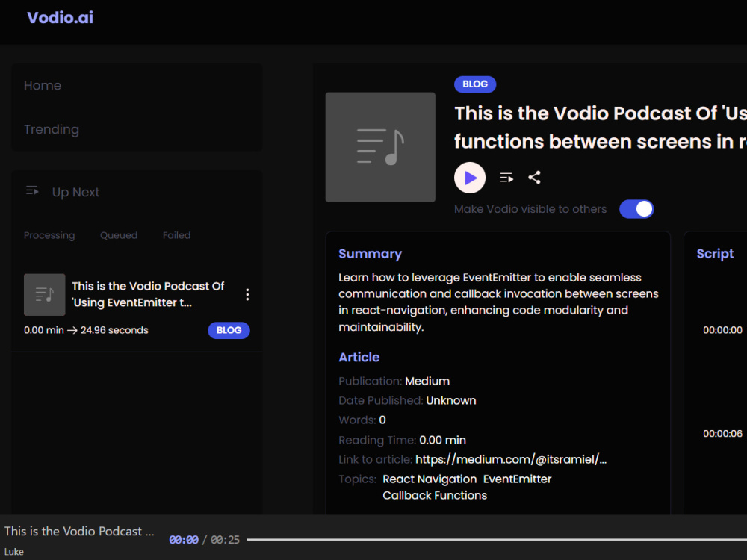The width and height of the screenshot is (747, 560).
Task: Click the Date Published value Unknown
Action: [451, 400]
